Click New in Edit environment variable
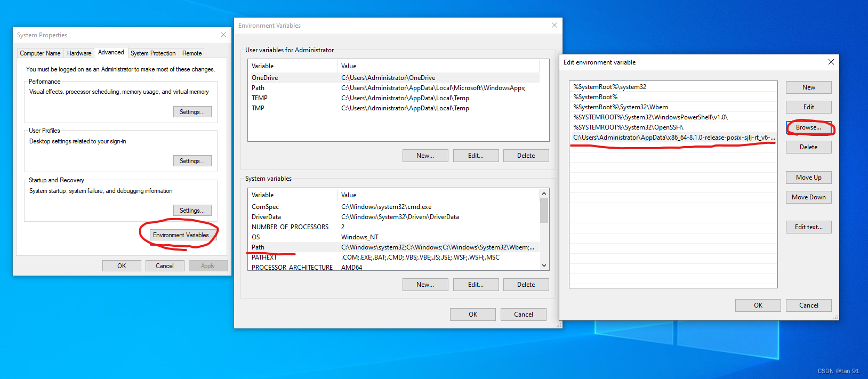Viewport: 868px width, 379px height. 809,87
